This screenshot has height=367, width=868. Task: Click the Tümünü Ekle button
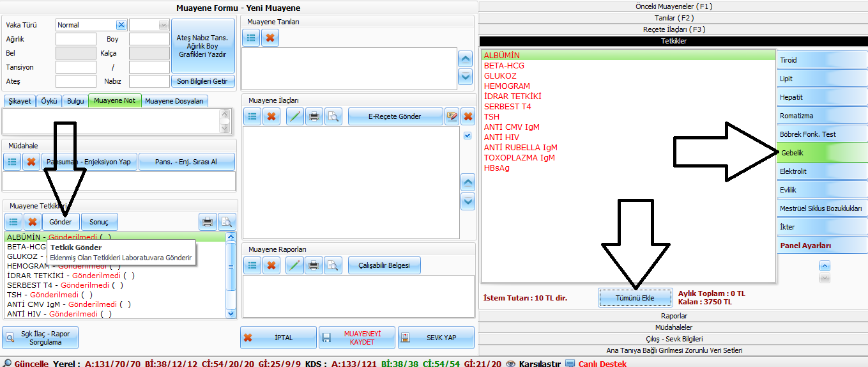click(x=635, y=298)
